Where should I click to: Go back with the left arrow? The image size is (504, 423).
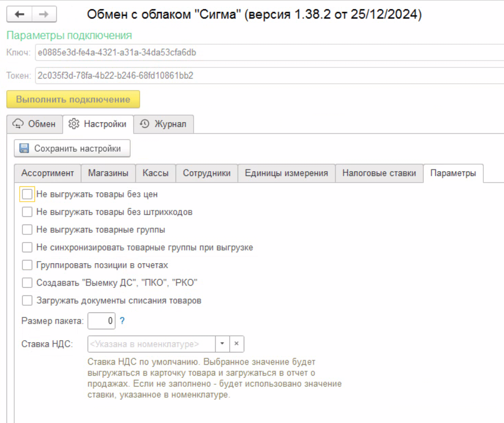pyautogui.click(x=20, y=14)
